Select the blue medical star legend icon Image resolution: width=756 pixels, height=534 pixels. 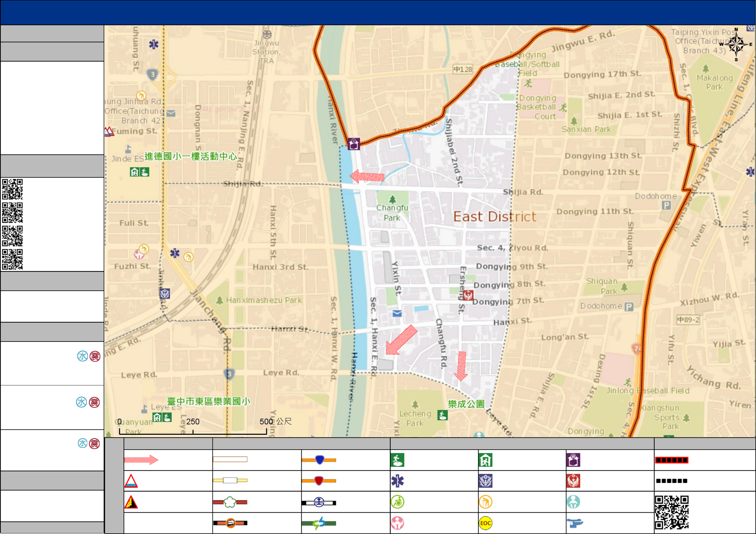(397, 481)
